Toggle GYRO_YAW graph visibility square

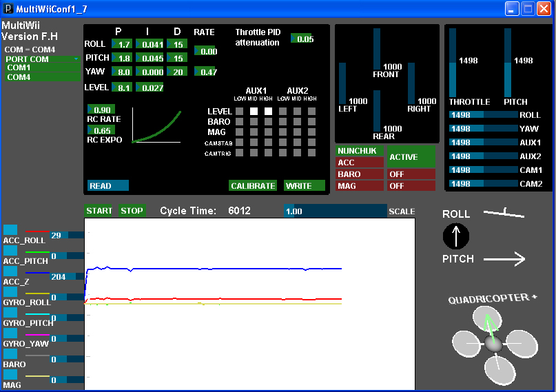click(x=10, y=333)
